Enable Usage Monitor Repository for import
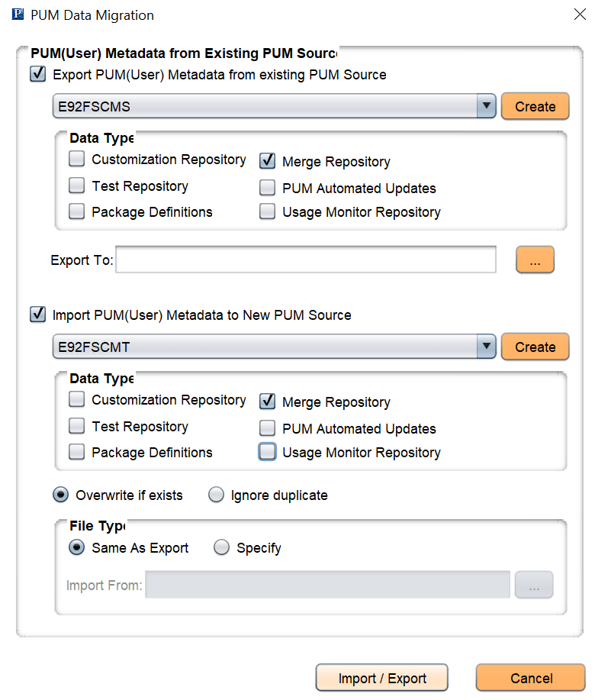 point(267,451)
